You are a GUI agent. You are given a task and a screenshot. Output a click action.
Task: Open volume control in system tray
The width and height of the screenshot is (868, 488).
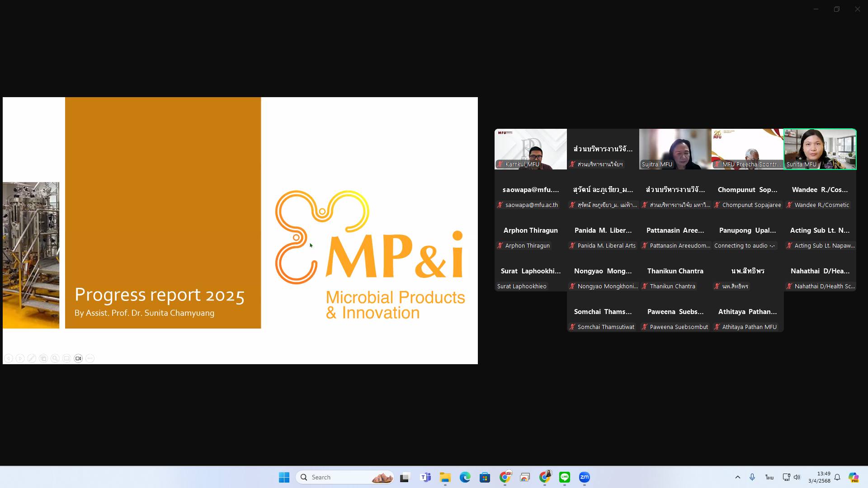797,477
